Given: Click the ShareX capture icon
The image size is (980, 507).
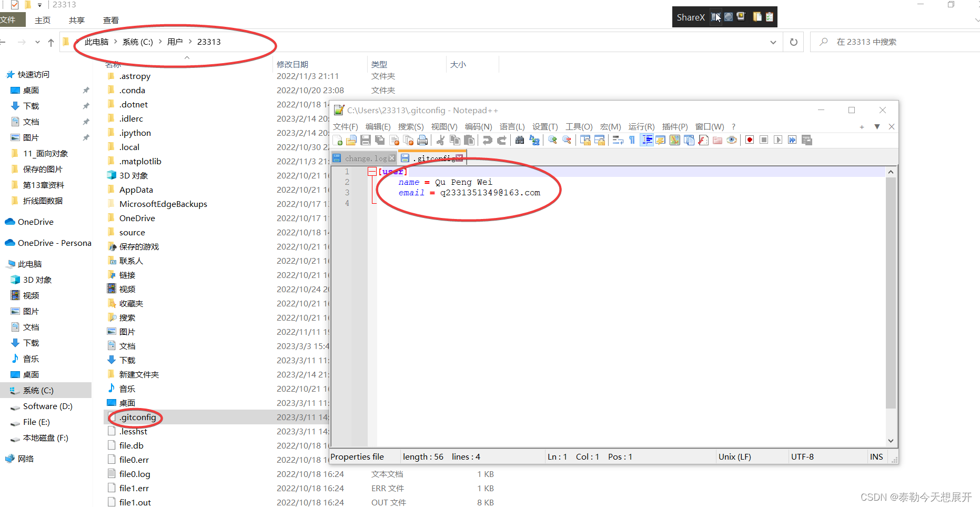Looking at the screenshot, I should tap(716, 17).
